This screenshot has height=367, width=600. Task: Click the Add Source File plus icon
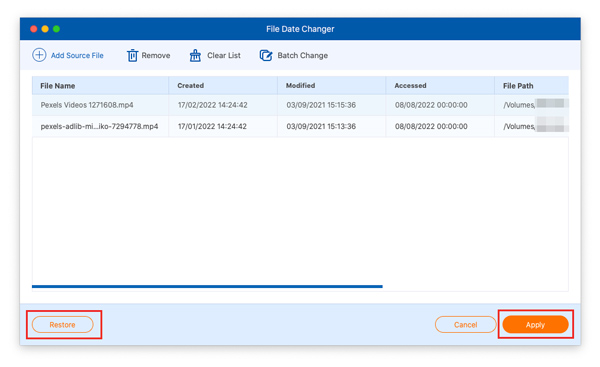coord(39,55)
